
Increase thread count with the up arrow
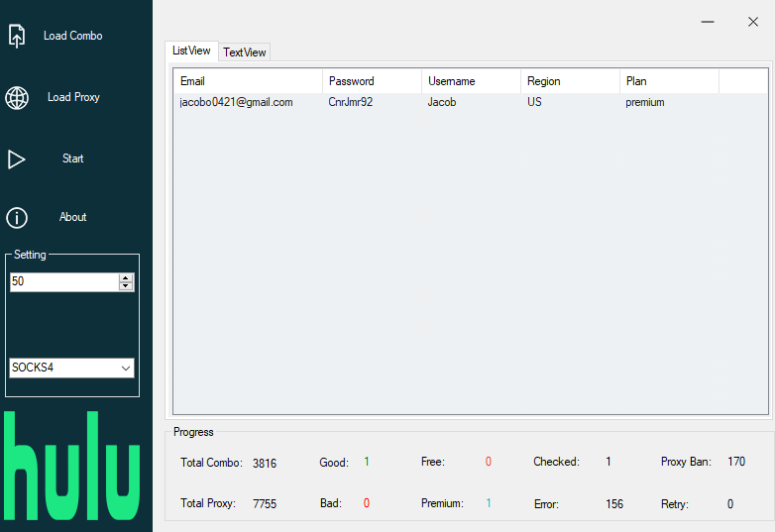click(126, 278)
